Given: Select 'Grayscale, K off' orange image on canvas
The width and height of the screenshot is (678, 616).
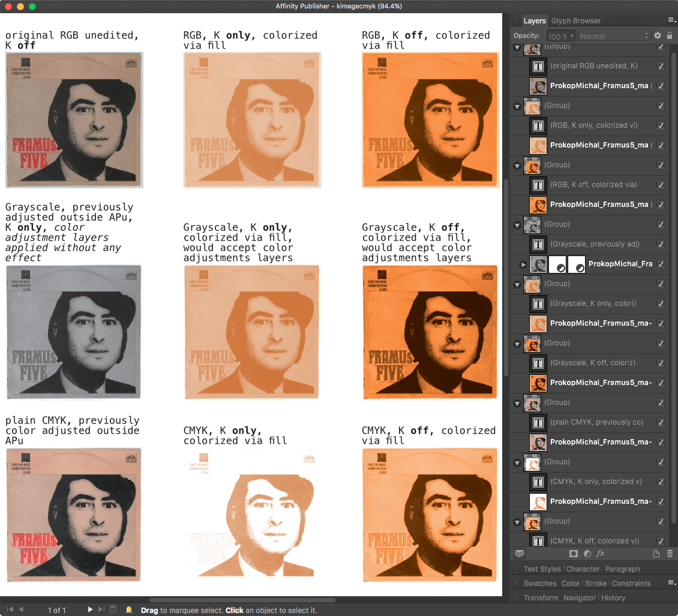Looking at the screenshot, I should [430, 332].
